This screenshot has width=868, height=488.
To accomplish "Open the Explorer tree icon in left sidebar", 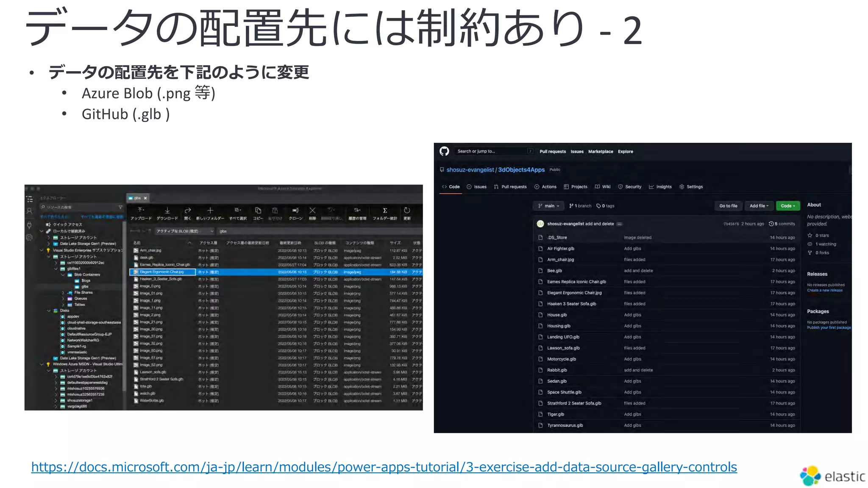I will [x=29, y=199].
